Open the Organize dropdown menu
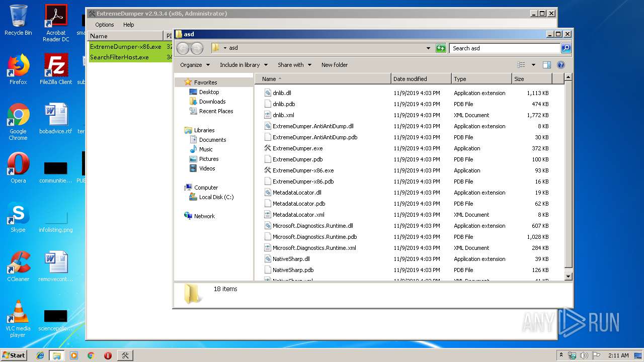 194,65
